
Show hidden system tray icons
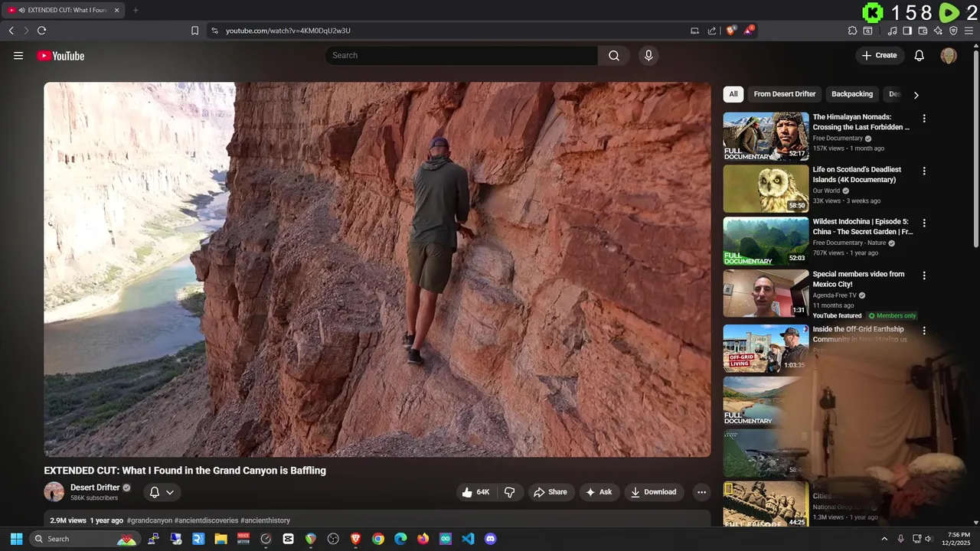tap(884, 539)
